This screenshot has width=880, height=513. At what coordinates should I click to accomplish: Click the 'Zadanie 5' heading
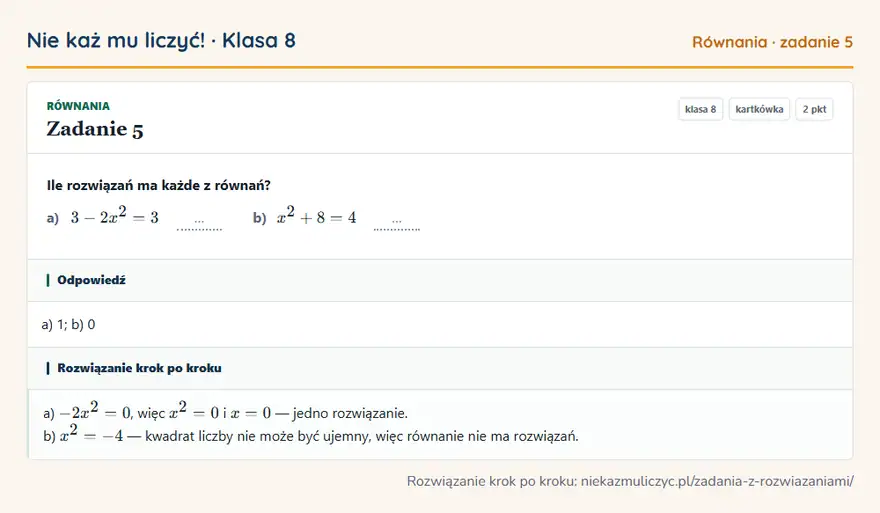click(95, 129)
